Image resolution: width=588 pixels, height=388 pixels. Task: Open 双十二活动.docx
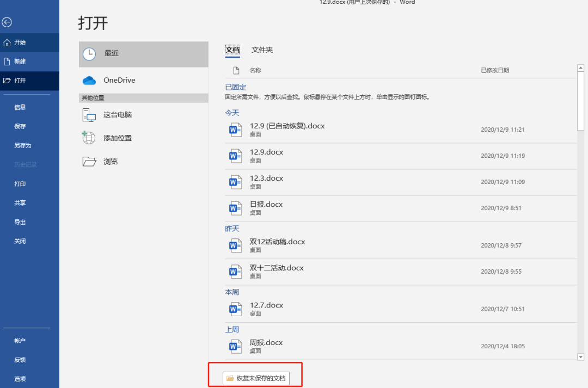401,272
